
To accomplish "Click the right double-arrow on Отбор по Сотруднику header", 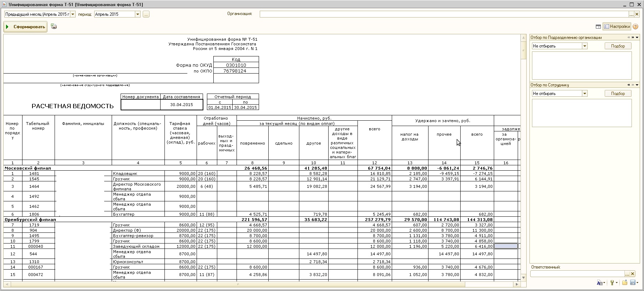I will click(633, 85).
